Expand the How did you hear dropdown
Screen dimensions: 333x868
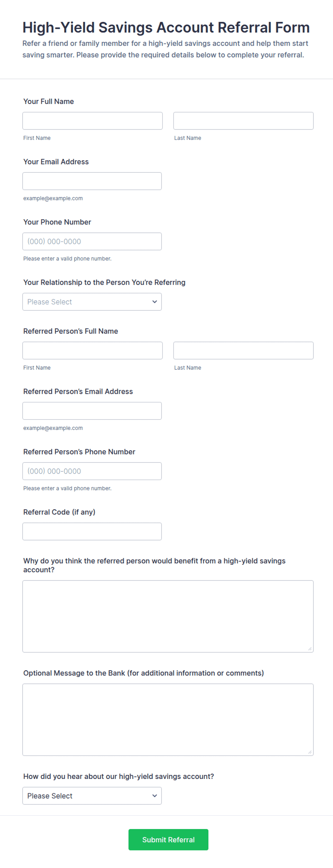92,796
